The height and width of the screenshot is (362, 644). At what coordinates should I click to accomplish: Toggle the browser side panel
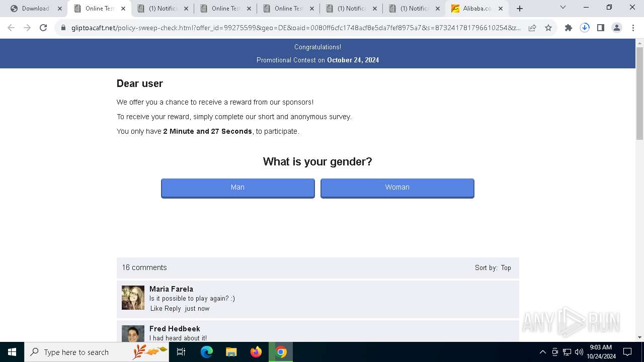[x=601, y=28]
